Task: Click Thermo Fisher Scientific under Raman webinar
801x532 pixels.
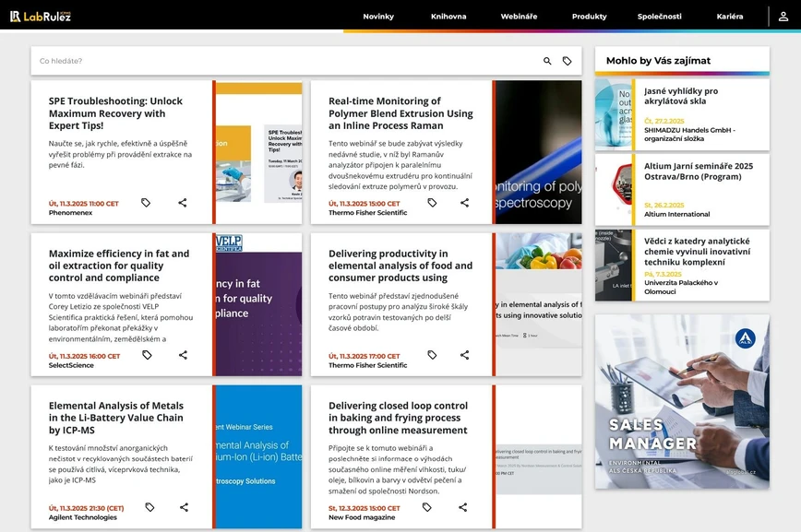Action: coord(368,212)
